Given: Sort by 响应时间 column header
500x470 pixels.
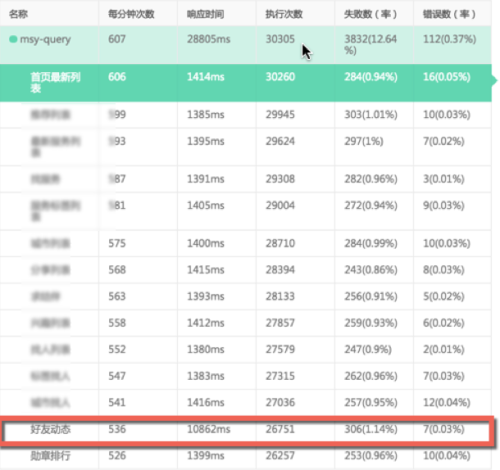Looking at the screenshot, I should tap(205, 14).
